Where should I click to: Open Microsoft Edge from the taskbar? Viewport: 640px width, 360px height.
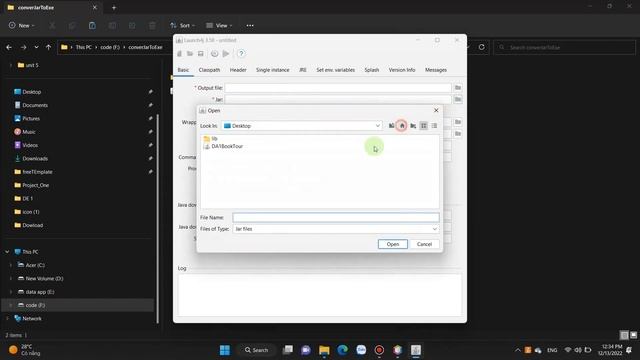pyautogui.click(x=342, y=350)
